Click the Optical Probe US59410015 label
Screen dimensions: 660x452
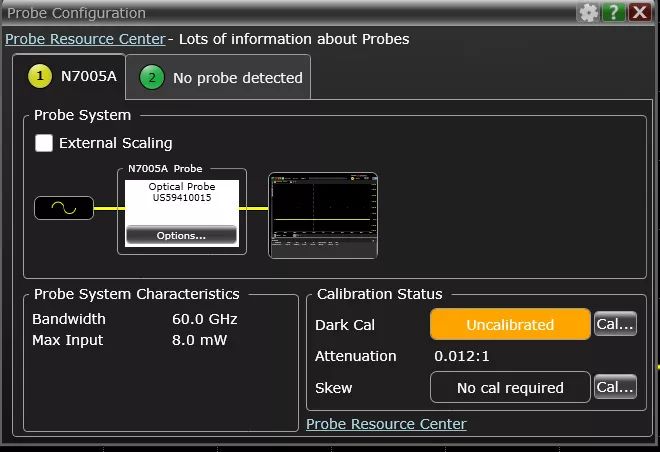pyautogui.click(x=182, y=192)
